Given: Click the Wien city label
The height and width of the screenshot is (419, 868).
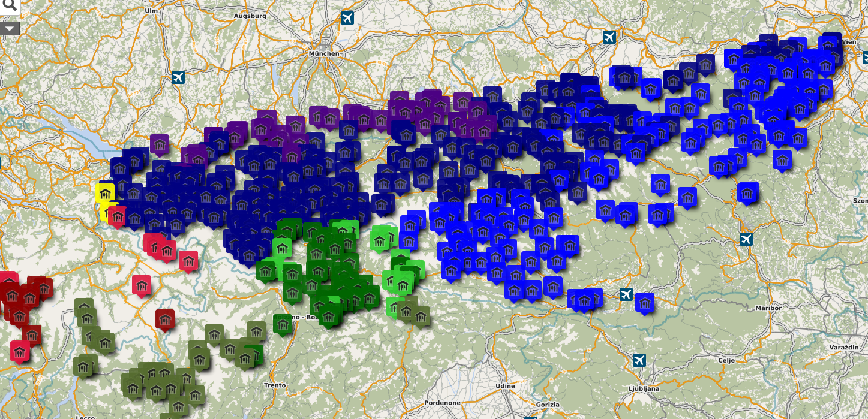Looking at the screenshot, I should (x=849, y=41).
